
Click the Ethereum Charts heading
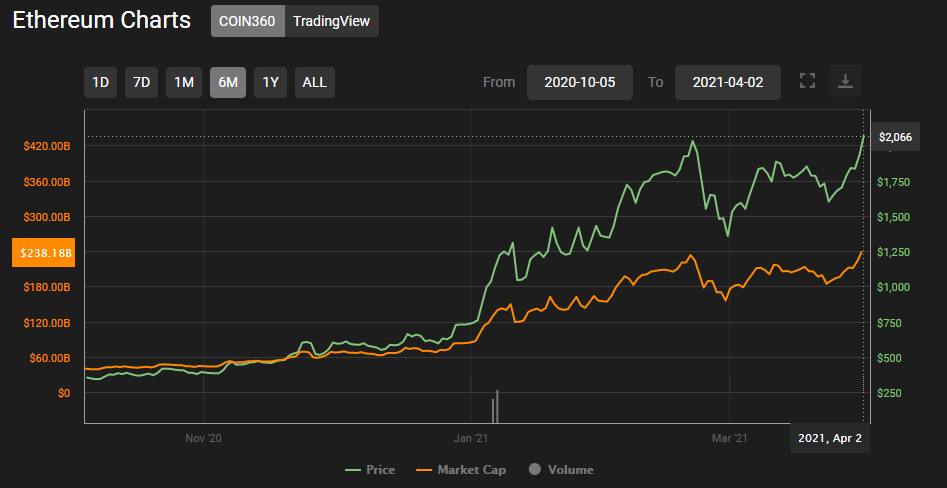101,21
